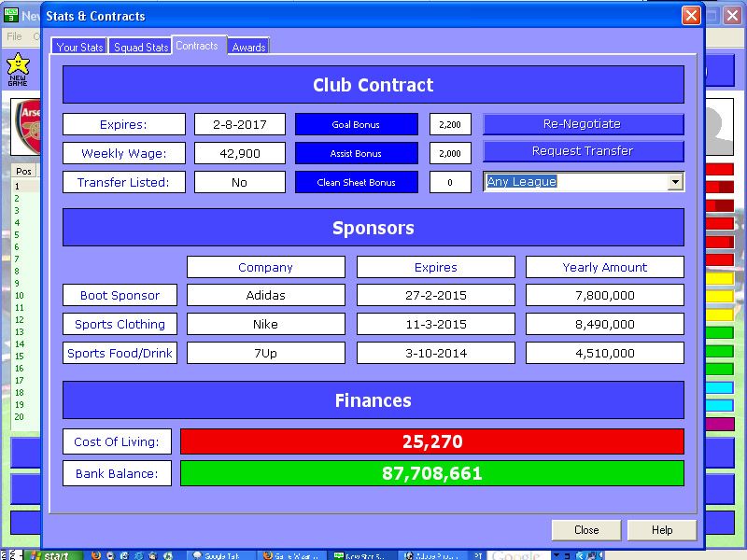Click the Boot Sponsor label
This screenshot has height=560, width=747.
coord(120,296)
